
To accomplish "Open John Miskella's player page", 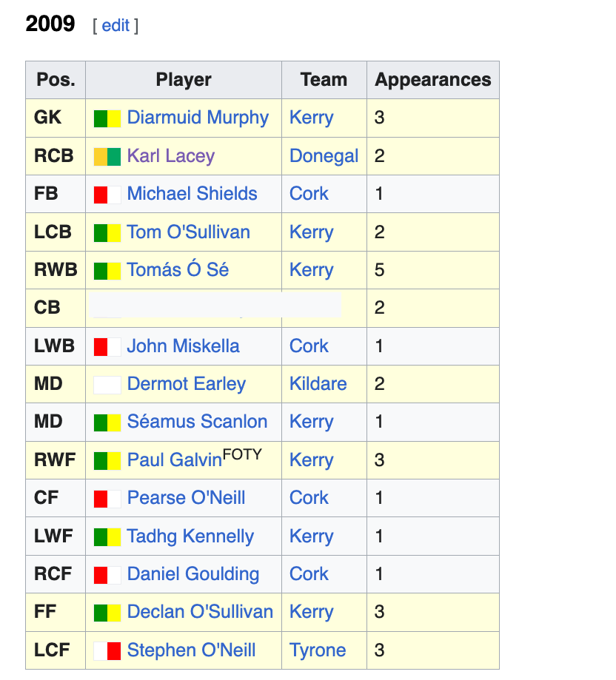I will (x=183, y=346).
